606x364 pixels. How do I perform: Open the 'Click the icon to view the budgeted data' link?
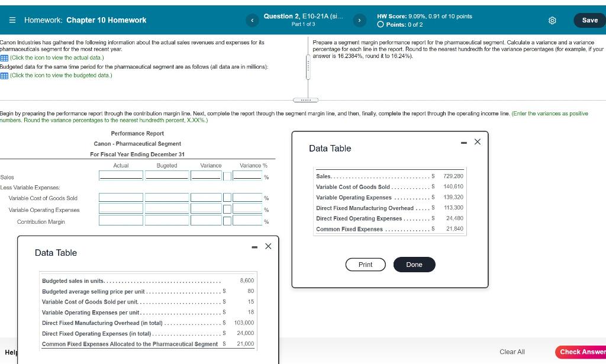coord(61,76)
